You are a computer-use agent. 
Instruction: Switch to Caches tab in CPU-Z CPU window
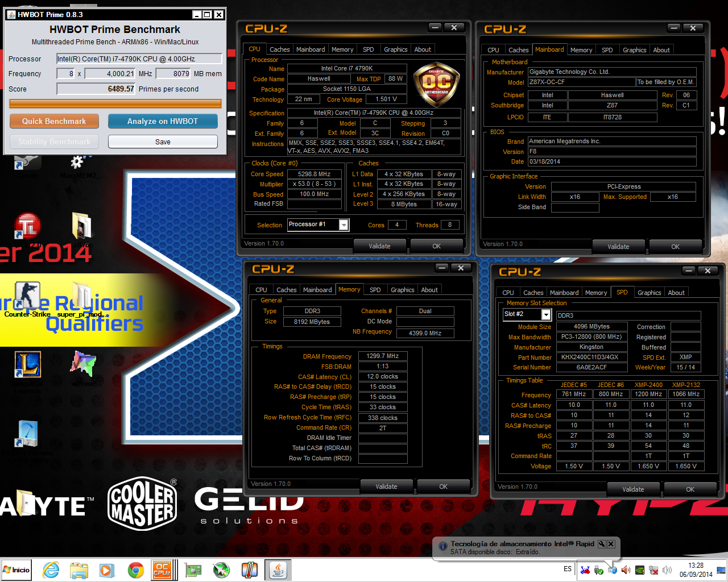tap(280, 49)
